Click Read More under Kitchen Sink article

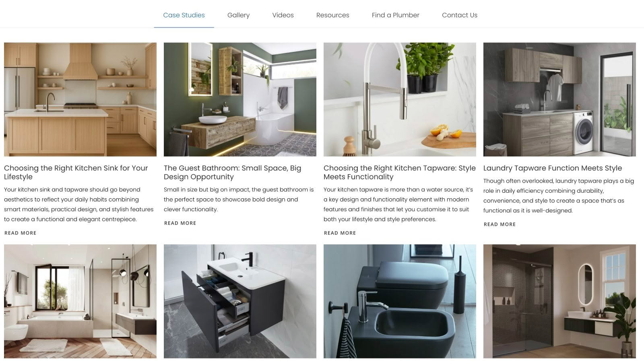[21, 233]
